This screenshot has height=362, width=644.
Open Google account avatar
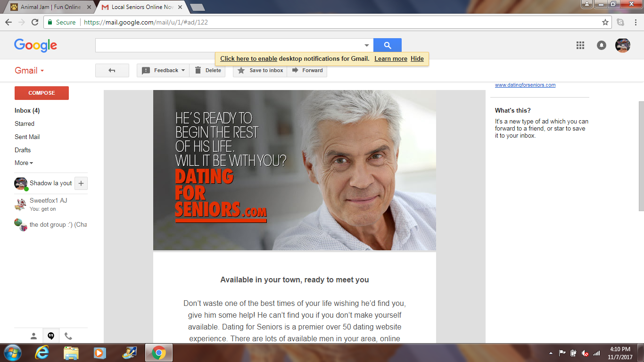click(x=623, y=45)
